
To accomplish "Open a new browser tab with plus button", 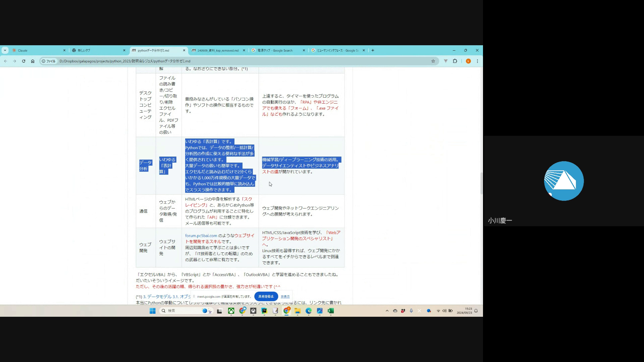I will click(373, 50).
